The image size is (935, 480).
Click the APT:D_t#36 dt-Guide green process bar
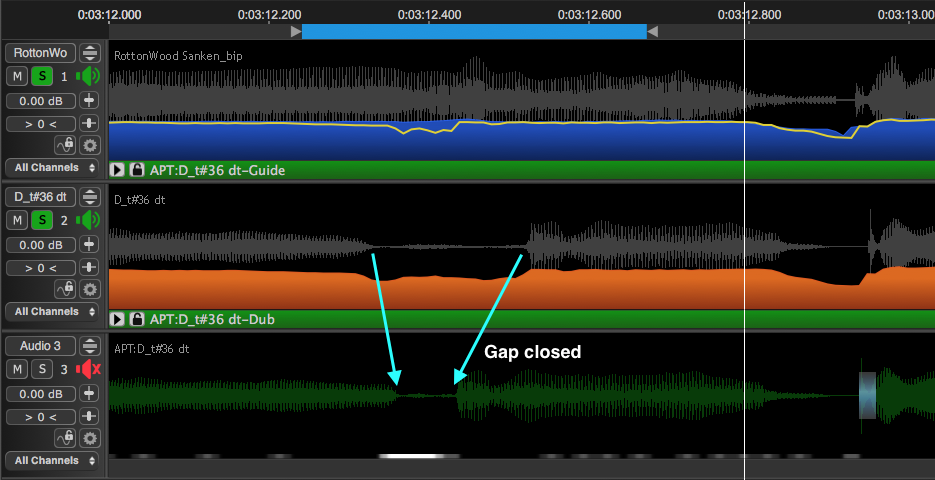(500, 171)
